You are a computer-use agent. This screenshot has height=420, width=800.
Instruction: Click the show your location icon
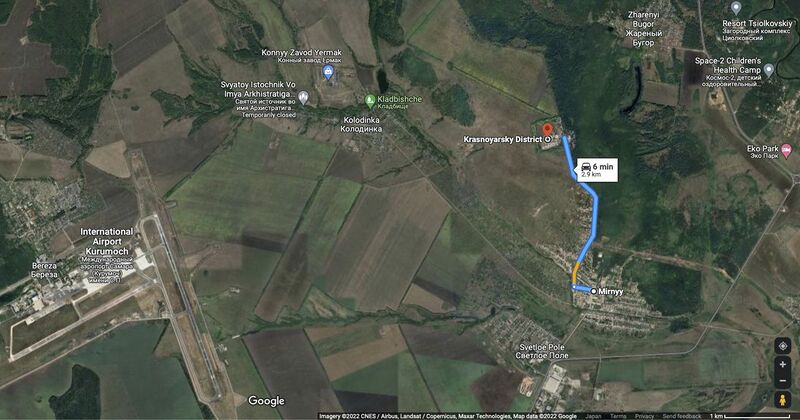click(x=783, y=345)
